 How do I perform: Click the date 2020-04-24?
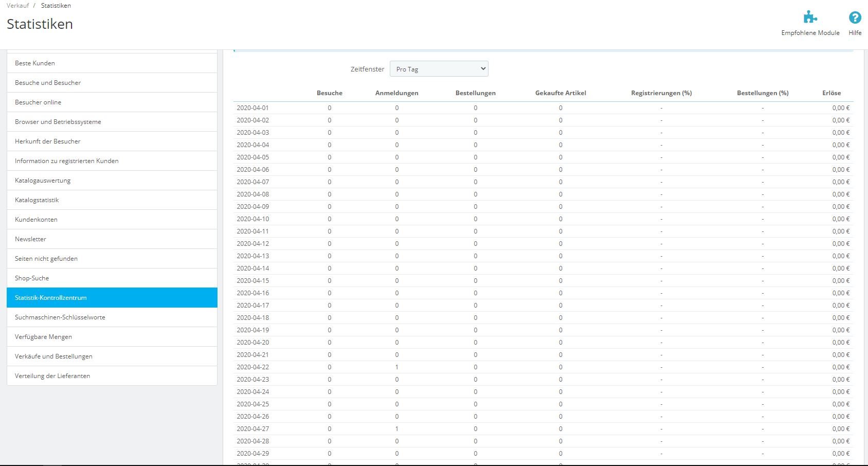[x=252, y=392]
